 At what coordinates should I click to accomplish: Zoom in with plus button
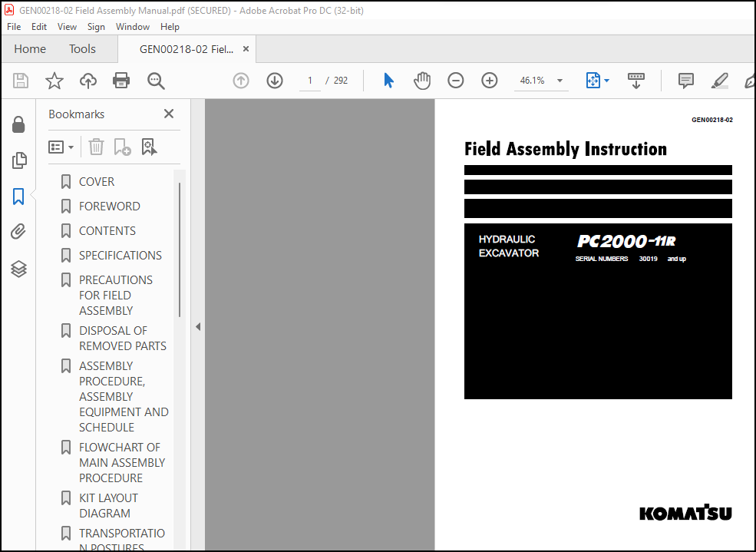click(x=490, y=81)
